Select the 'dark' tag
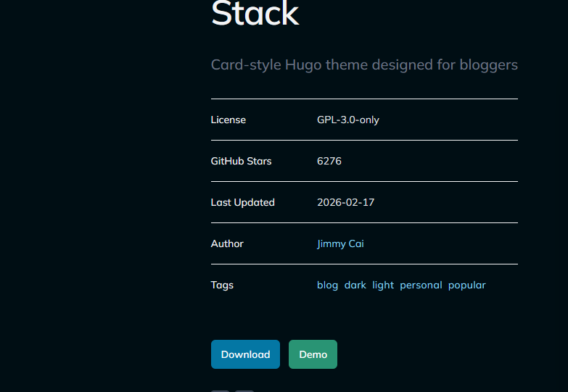The height and width of the screenshot is (392, 568). point(355,285)
